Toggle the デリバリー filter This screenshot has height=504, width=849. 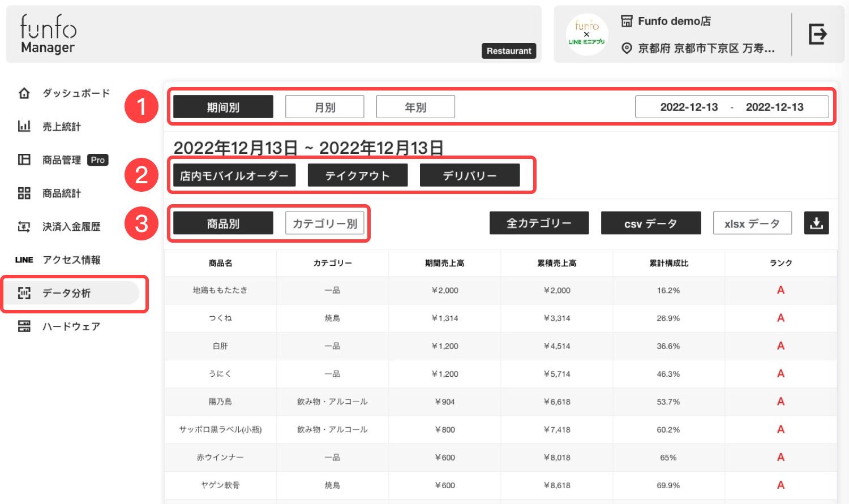470,175
